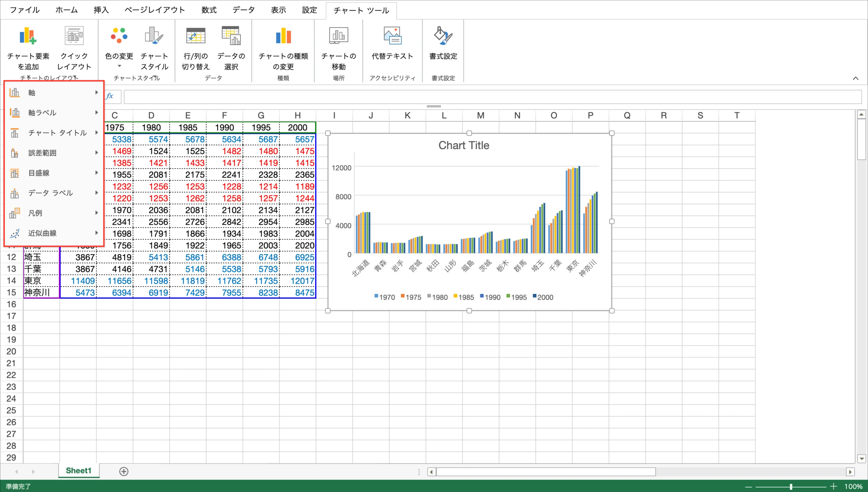This screenshot has height=492, width=868.
Task: Switch to the 挿入 (Insert) ribbon tab
Action: pos(101,10)
